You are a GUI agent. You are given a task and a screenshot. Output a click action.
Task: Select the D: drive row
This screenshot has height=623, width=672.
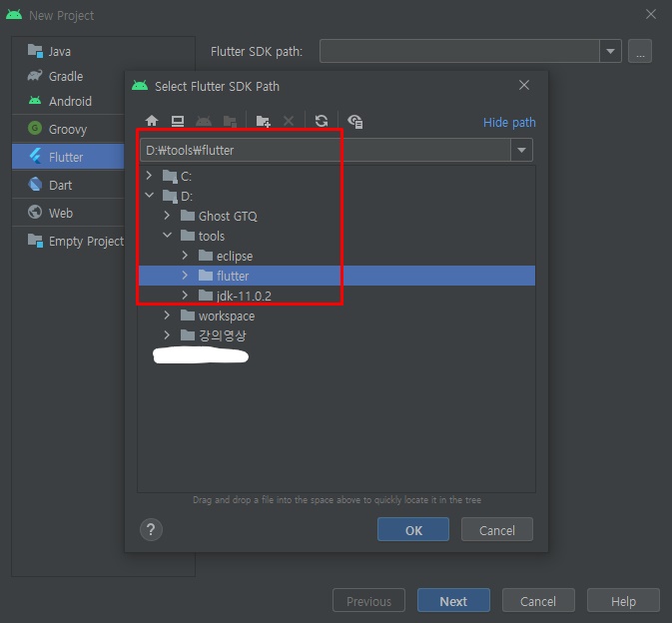[x=336, y=196]
